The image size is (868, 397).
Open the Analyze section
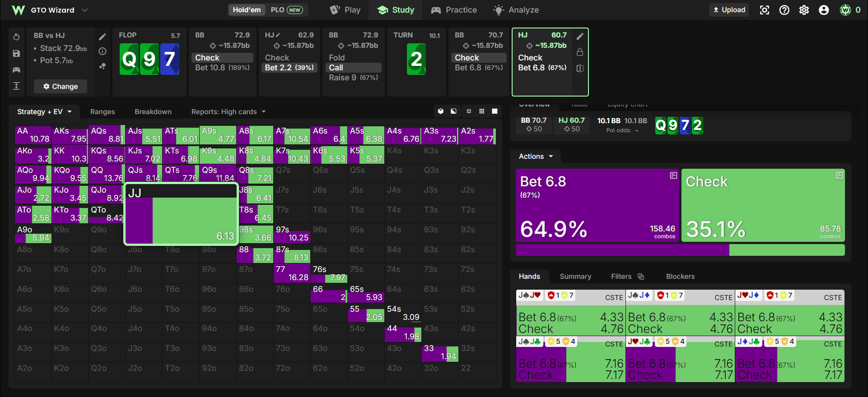[516, 10]
